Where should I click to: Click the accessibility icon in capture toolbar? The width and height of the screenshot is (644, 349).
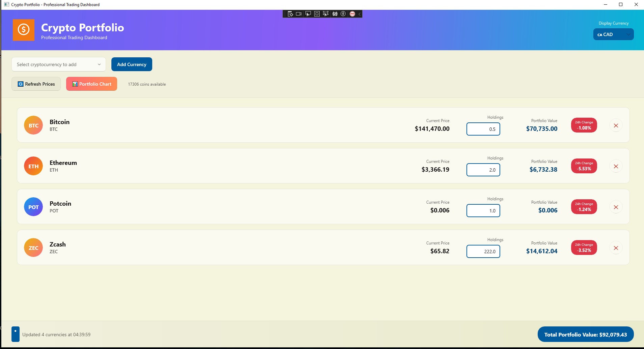[x=344, y=14]
